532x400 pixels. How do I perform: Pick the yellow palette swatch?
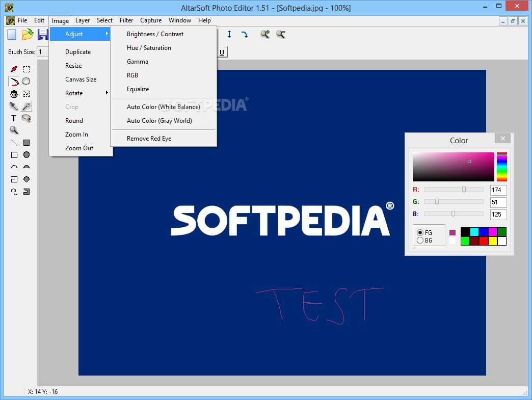493,241
